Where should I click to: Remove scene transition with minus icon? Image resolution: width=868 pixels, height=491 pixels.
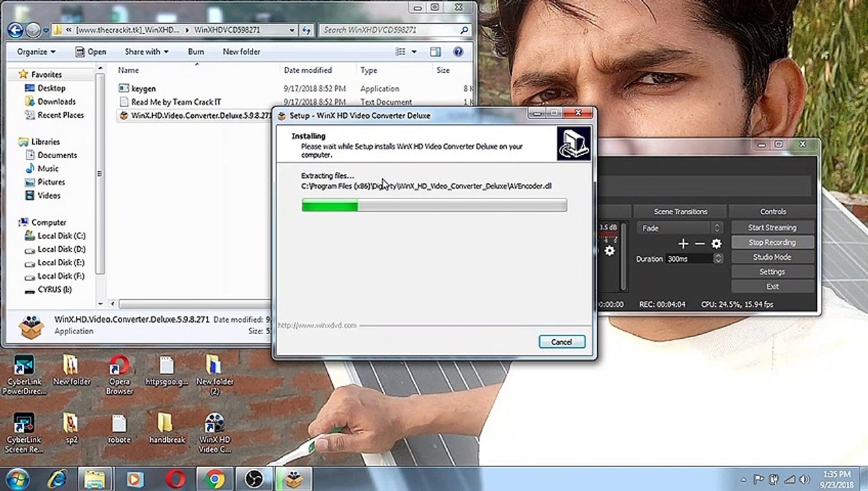click(x=699, y=243)
